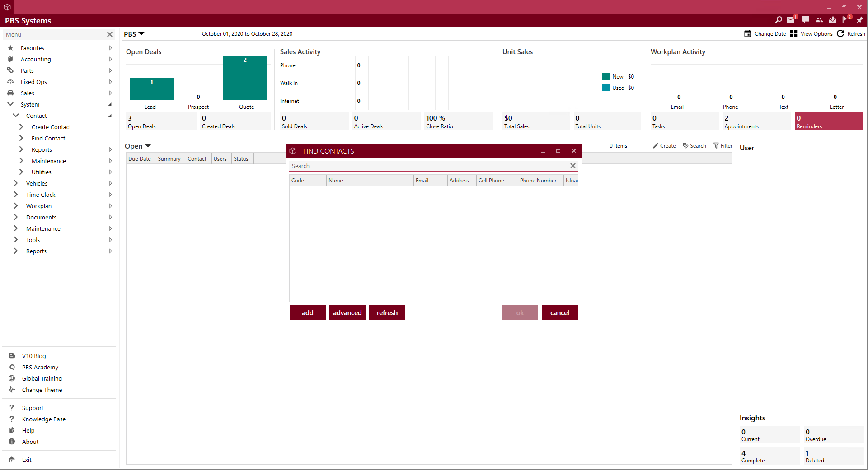Screen dimensions: 868x470
Task: Click the Reminders tile
Action: pyautogui.click(x=829, y=121)
